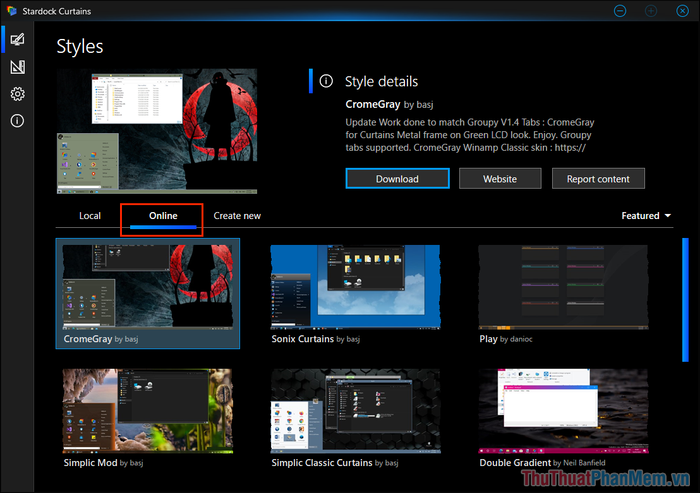Switch to the Local tab
Image resolution: width=700 pixels, height=493 pixels.
click(90, 216)
